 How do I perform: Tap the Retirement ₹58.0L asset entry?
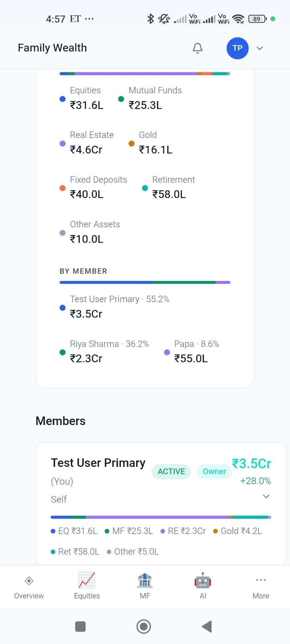[173, 187]
